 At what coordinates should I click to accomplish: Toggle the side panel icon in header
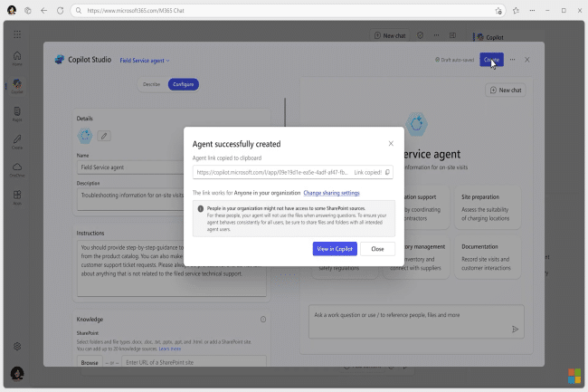452,35
